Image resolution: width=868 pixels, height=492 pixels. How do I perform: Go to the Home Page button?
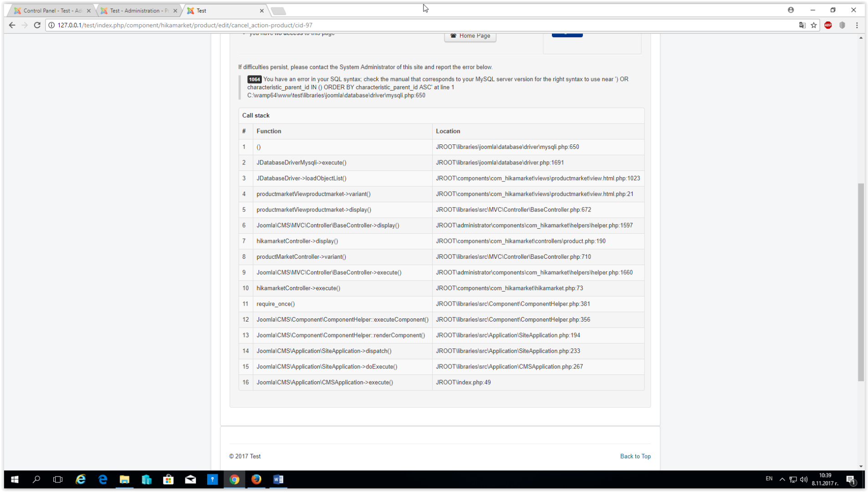pyautogui.click(x=470, y=36)
